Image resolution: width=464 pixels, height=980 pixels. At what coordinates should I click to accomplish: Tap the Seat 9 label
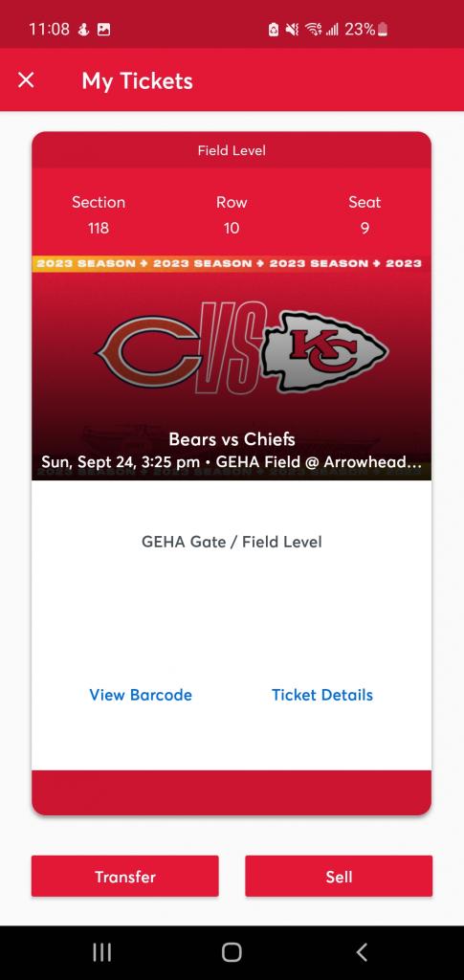coord(365,215)
